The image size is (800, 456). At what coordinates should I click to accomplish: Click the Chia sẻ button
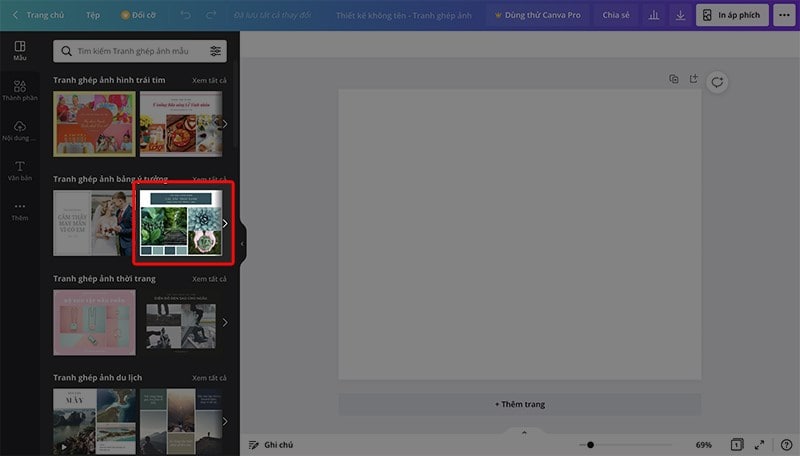coord(616,16)
